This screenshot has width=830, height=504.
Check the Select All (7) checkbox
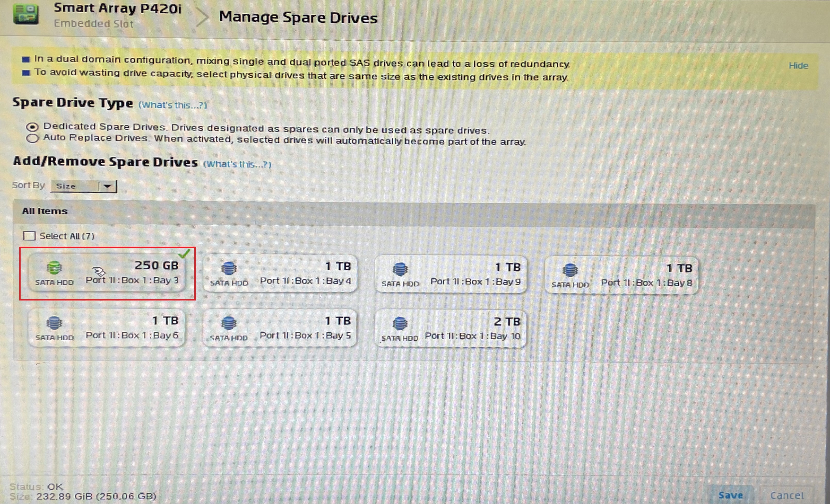pyautogui.click(x=29, y=236)
